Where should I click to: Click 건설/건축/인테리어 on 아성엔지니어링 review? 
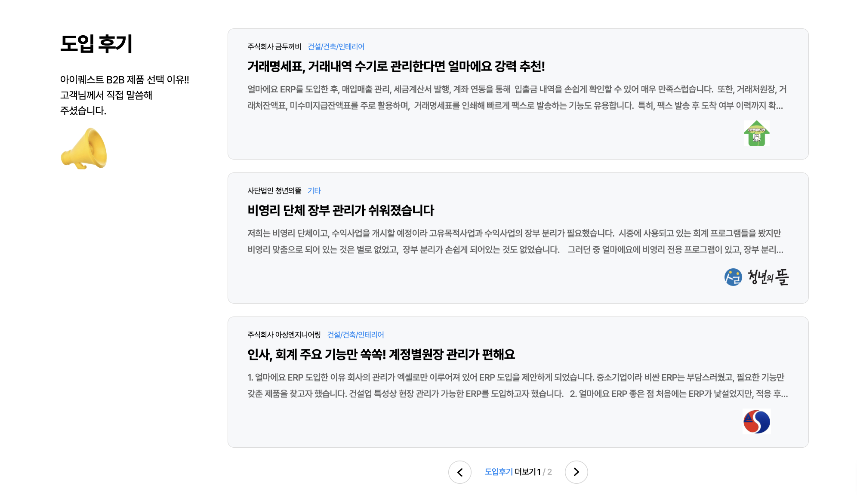tap(356, 335)
